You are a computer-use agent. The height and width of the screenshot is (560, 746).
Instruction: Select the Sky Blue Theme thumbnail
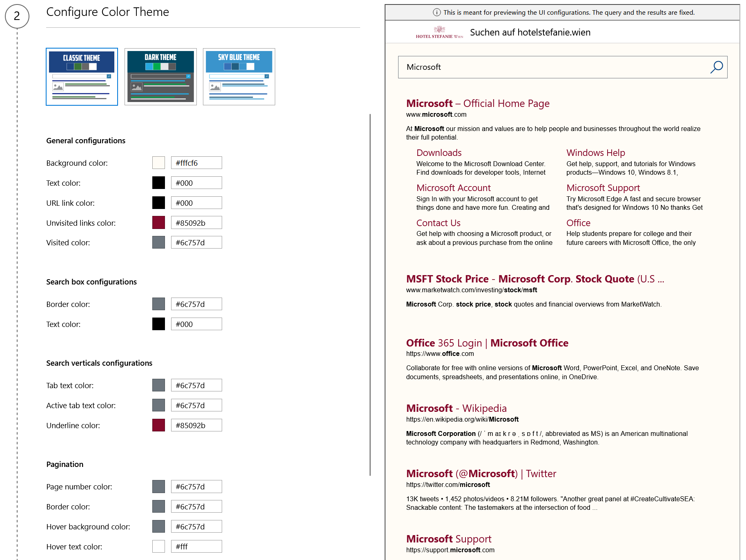click(x=239, y=77)
